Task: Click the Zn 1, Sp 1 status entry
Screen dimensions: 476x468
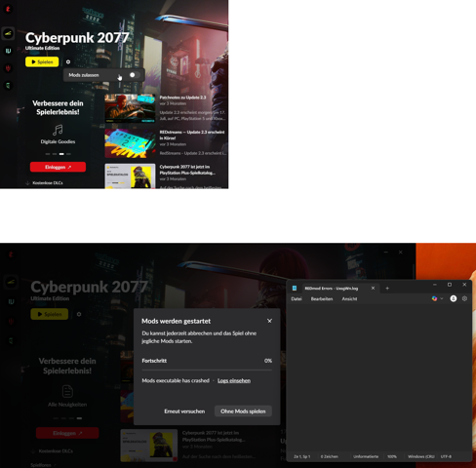Action: point(302,456)
